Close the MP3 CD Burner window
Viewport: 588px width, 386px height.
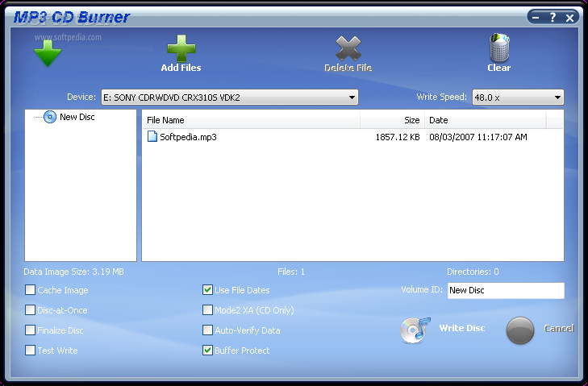(569, 18)
